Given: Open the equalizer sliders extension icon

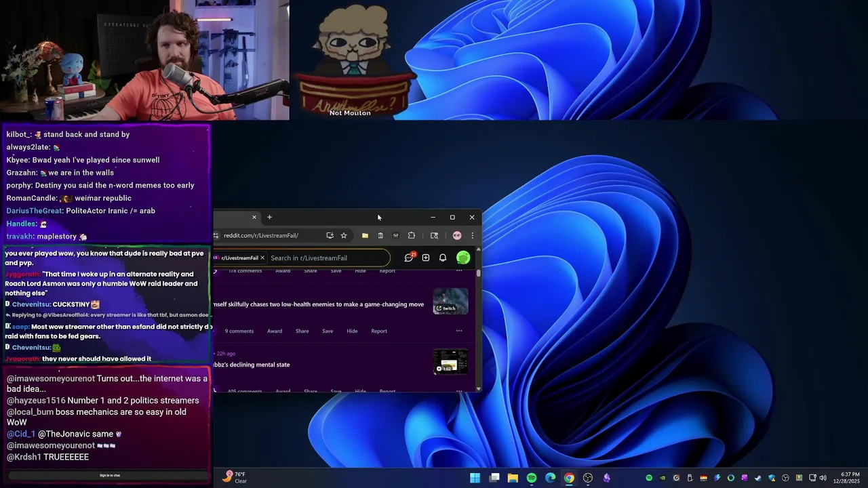Looking at the screenshot, I should (395, 235).
